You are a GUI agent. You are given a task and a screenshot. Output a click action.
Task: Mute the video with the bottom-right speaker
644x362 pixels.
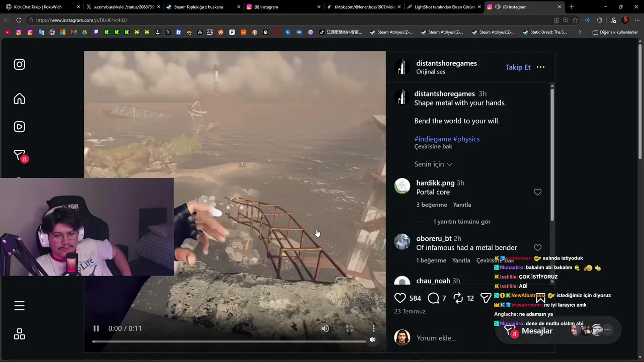372,340
